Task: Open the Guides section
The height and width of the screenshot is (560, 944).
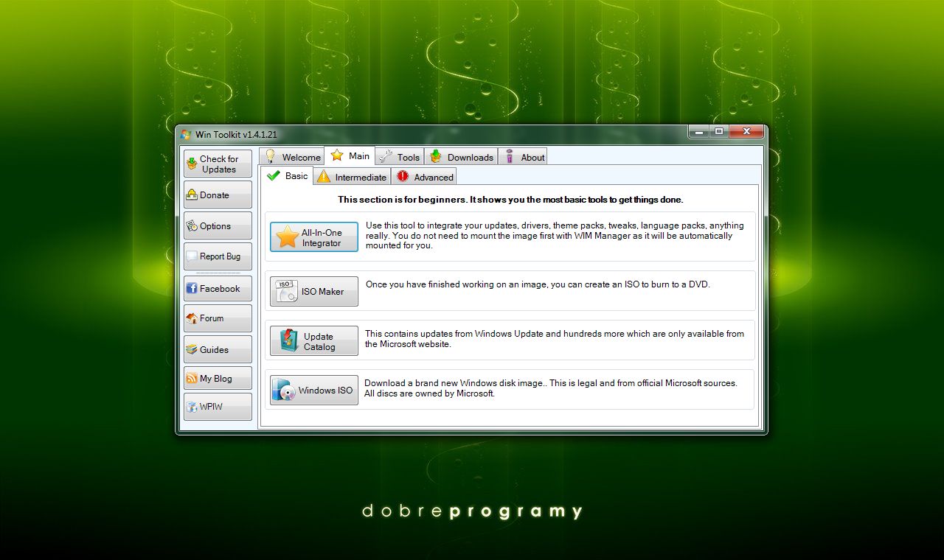Action: tap(218, 349)
